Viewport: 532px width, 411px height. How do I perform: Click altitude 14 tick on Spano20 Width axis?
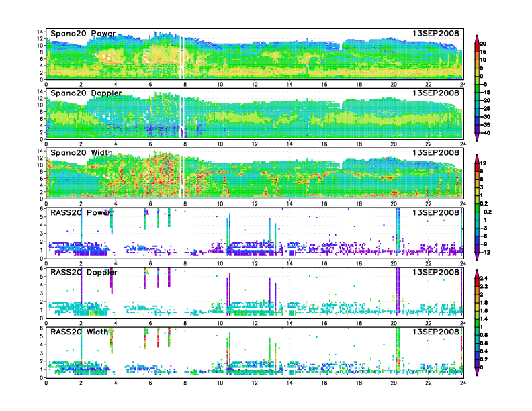coord(40,151)
